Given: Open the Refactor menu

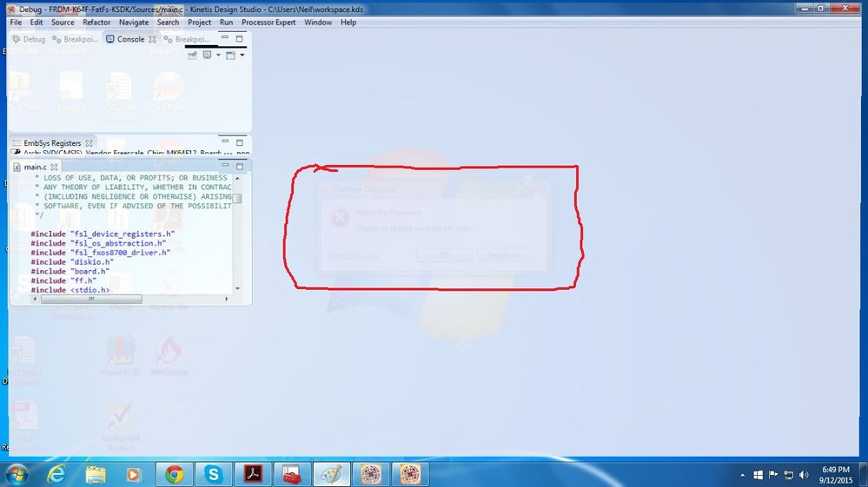Looking at the screenshot, I should pyautogui.click(x=96, y=22).
